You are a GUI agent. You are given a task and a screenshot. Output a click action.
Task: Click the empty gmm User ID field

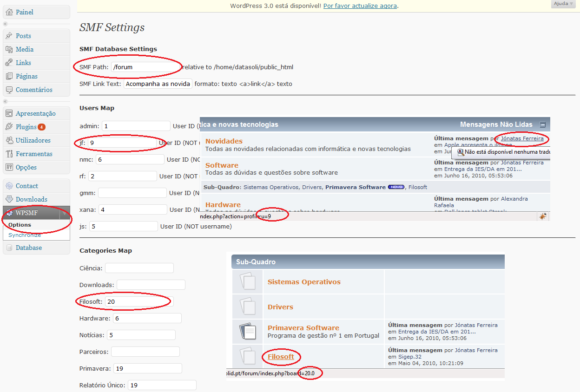[132, 193]
